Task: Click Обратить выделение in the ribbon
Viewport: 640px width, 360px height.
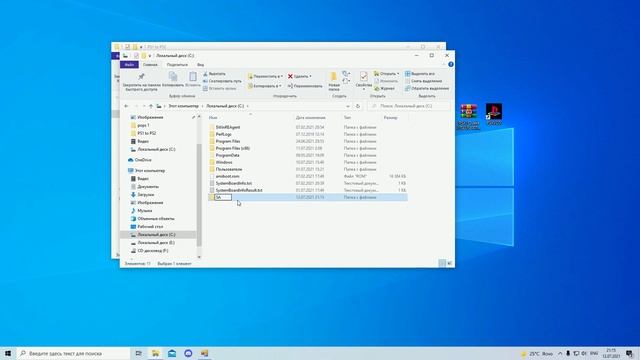Action: 427,88
